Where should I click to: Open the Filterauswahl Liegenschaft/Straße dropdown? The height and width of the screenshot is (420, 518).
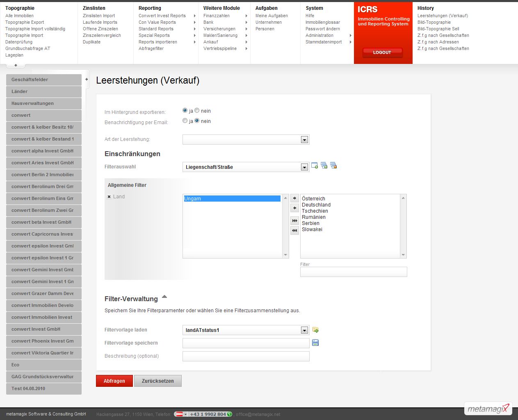point(304,167)
